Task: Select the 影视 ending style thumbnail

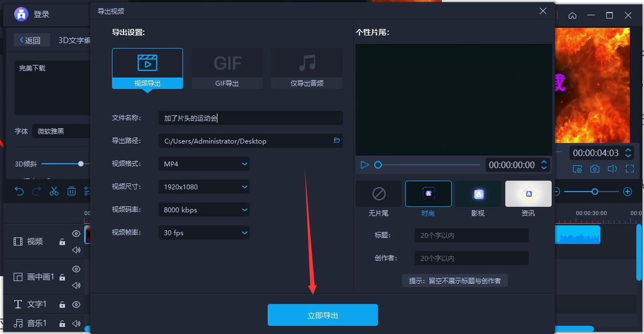Action: pos(478,194)
